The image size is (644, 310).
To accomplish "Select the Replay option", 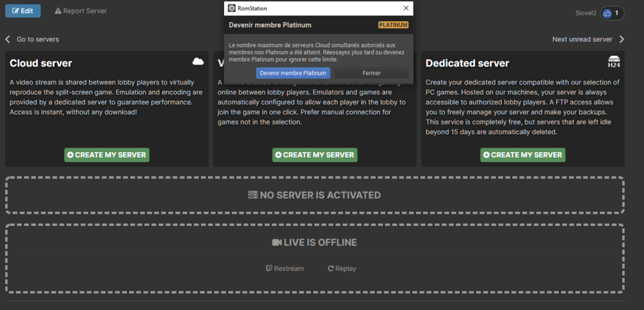I will point(341,268).
